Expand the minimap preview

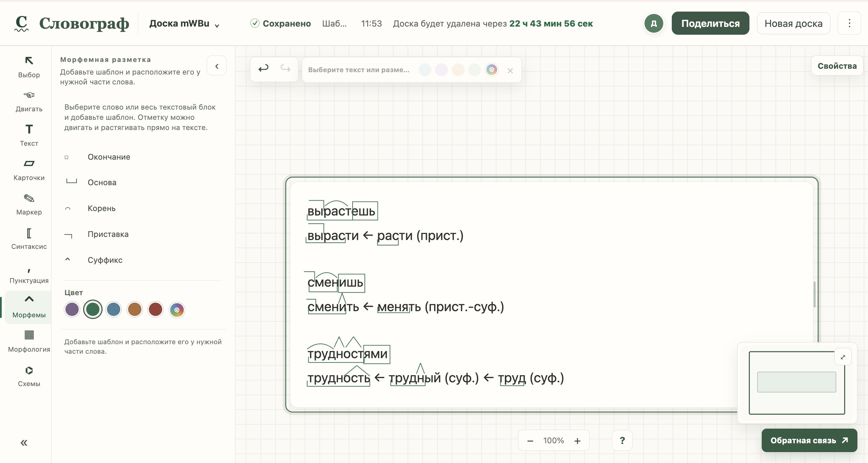click(843, 357)
